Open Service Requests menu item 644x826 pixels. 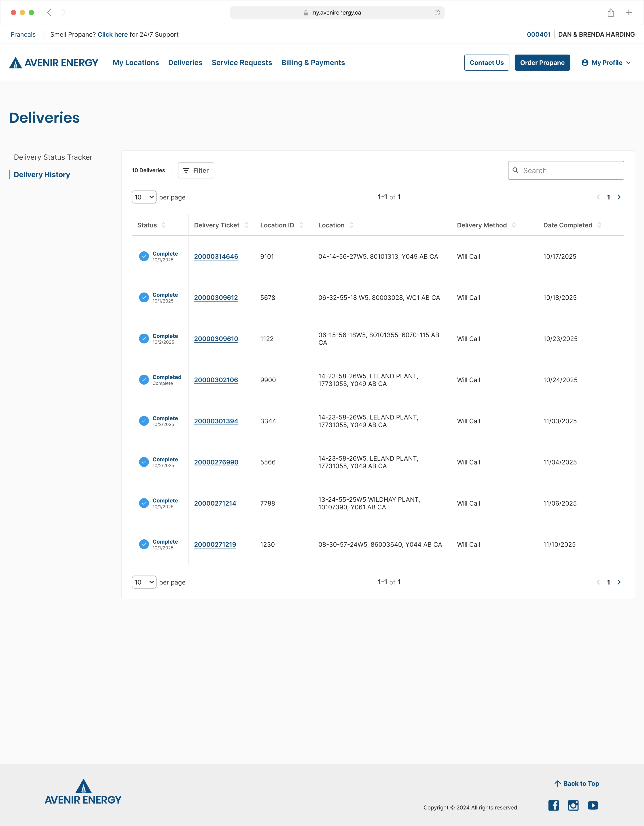coord(242,63)
